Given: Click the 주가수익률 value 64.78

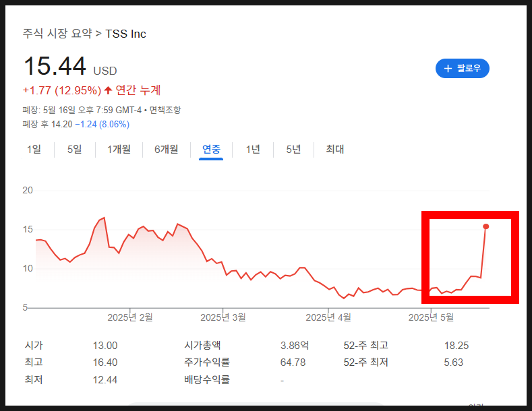Looking at the screenshot, I should [293, 362].
